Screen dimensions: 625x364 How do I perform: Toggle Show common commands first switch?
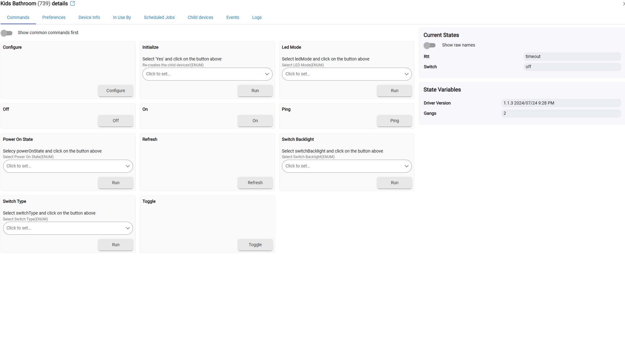point(7,33)
